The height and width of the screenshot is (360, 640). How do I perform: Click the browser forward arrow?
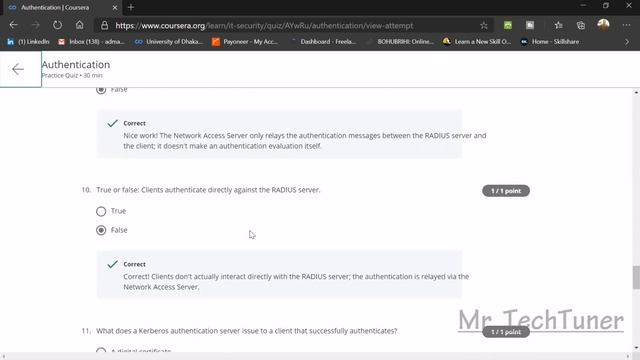point(36,25)
